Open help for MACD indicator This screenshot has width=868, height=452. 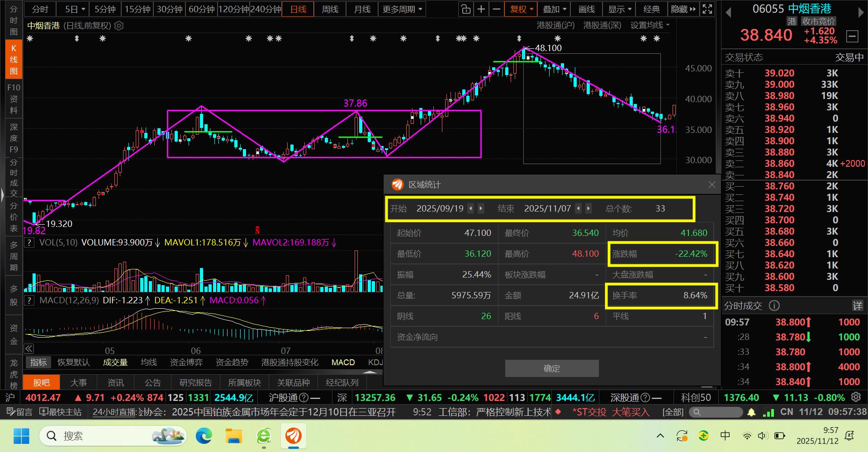29,300
